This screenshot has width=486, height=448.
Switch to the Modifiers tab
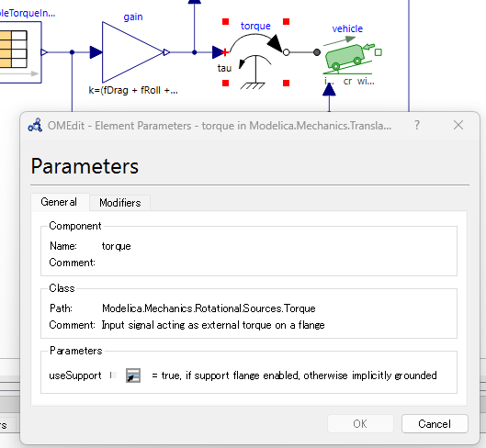[120, 203]
